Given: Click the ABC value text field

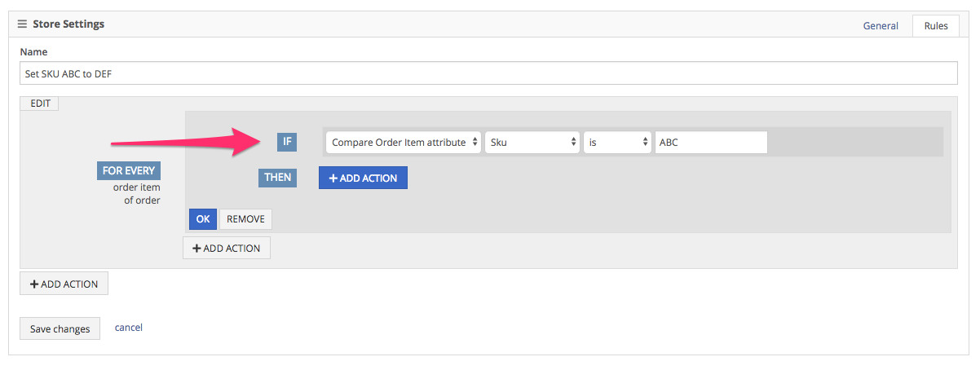Looking at the screenshot, I should coord(711,143).
